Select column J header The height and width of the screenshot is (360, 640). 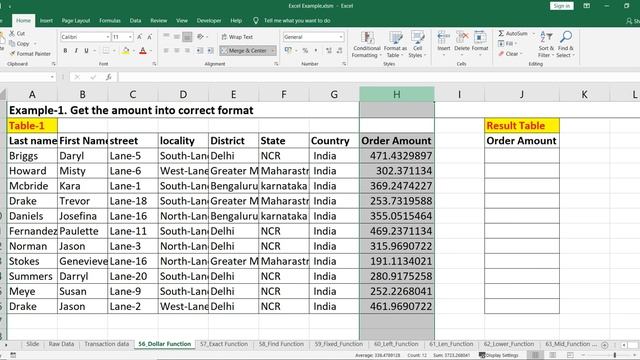pyautogui.click(x=522, y=94)
